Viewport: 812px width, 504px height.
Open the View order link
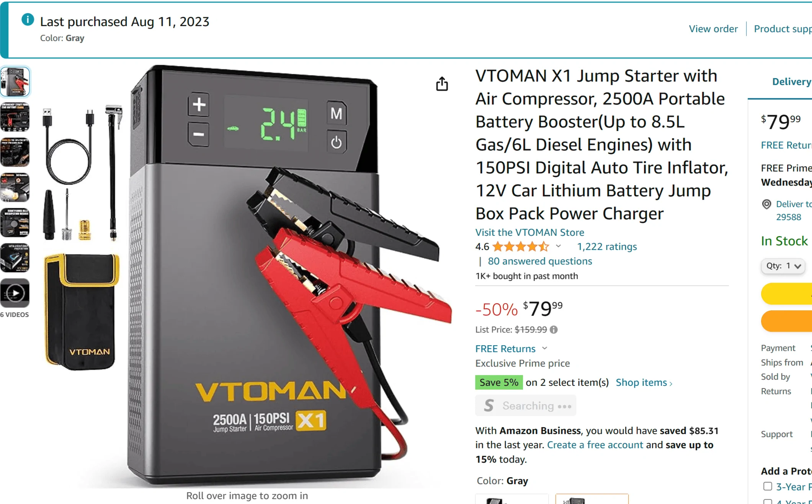(713, 29)
